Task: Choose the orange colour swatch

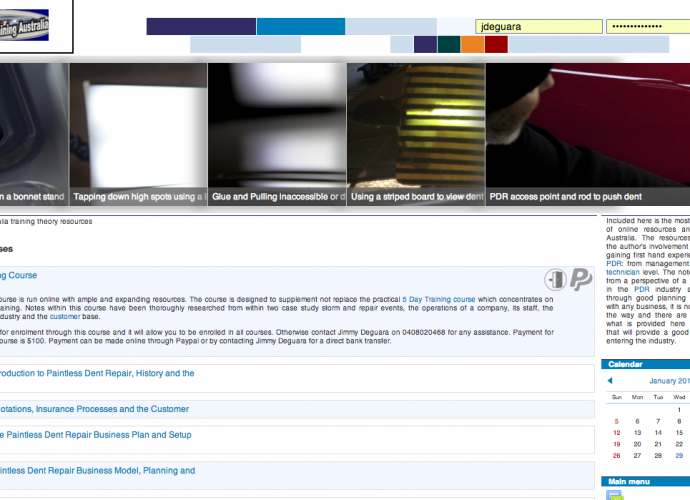Action: tap(473, 44)
